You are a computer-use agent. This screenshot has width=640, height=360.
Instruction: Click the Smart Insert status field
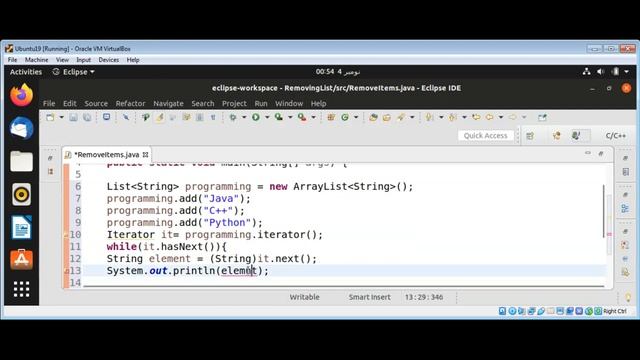[369, 298]
